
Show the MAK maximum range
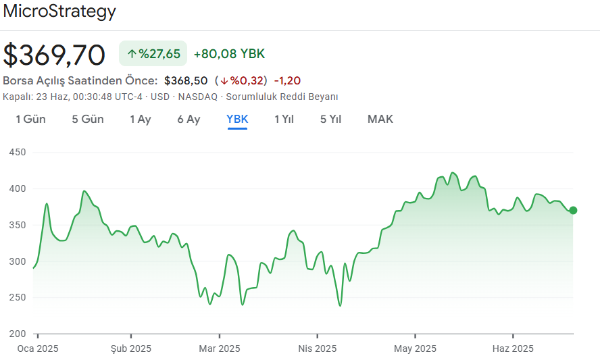coord(380,120)
